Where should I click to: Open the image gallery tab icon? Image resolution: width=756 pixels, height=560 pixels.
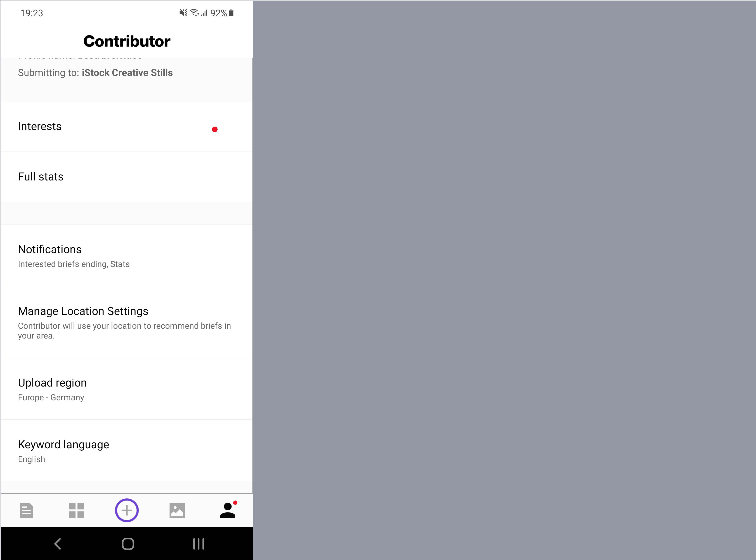[x=177, y=510]
